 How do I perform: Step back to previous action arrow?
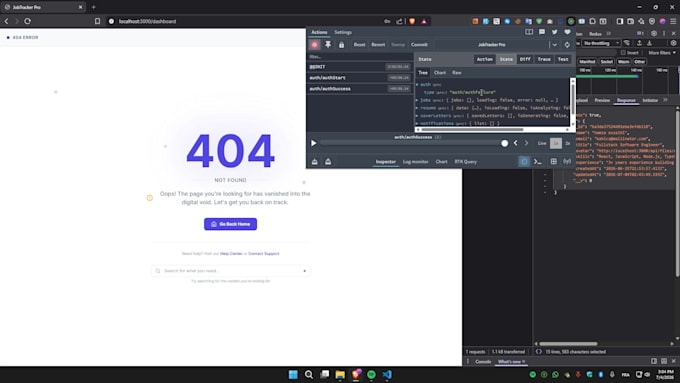516,143
